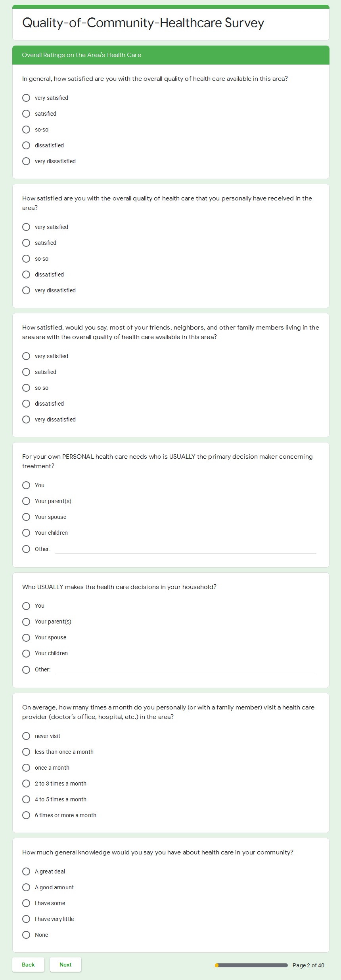This screenshot has width=341, height=980.
Task: Click the Other text field for household decisions
Action: point(186,669)
